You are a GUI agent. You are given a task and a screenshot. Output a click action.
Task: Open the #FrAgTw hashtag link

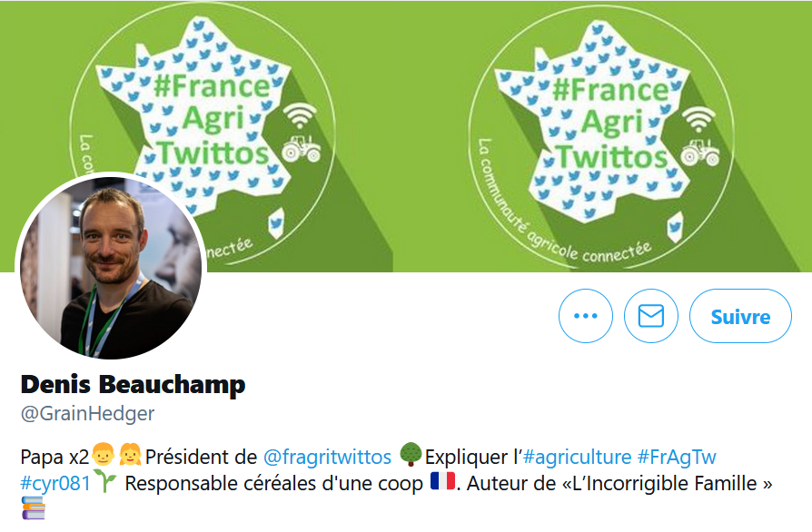[x=677, y=457]
